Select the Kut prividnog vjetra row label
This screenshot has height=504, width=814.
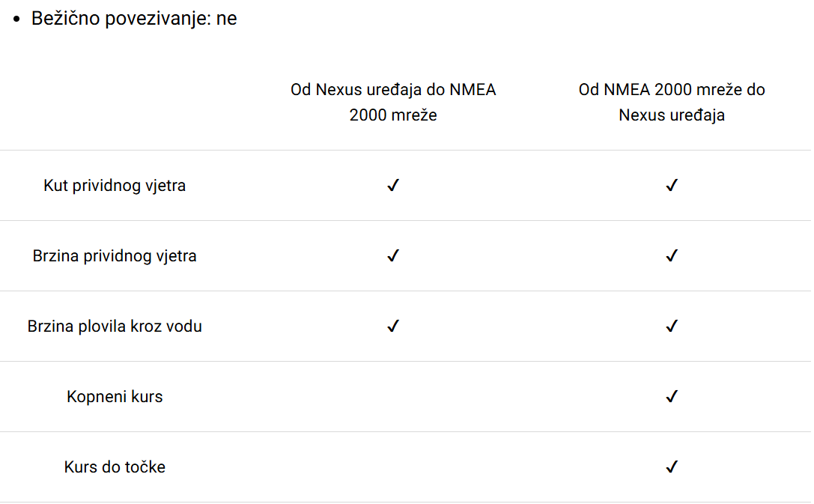tap(115, 185)
